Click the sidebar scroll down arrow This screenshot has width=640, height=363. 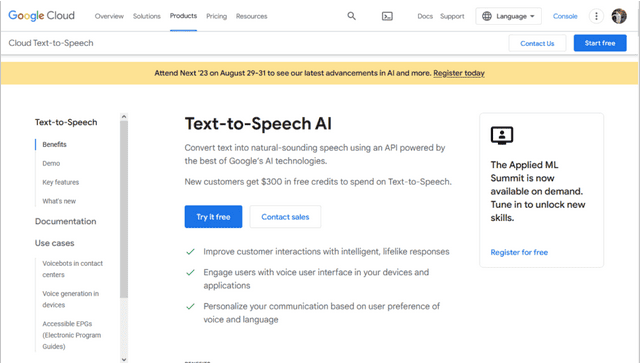[124, 359]
